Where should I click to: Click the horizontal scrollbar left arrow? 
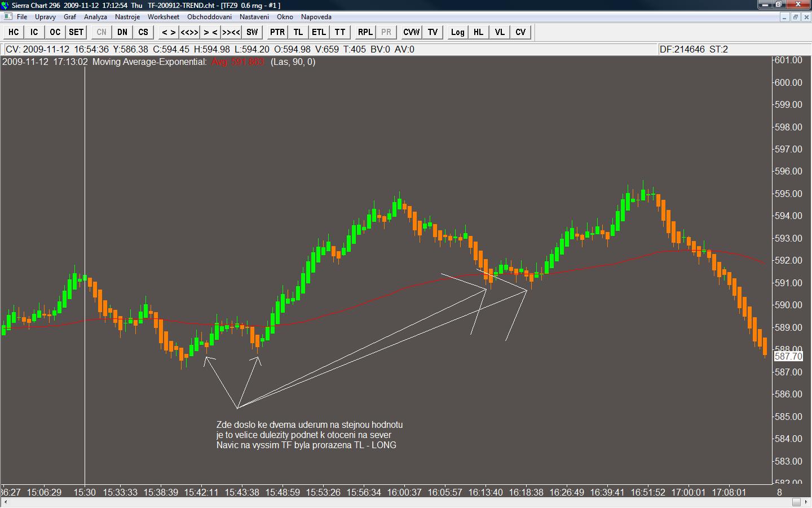5,502
